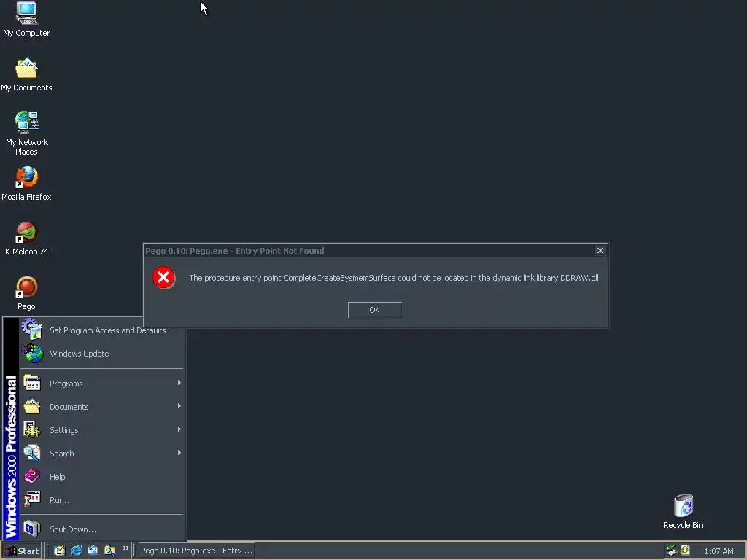Viewport: 747px width, 560px height.
Task: Open the My Computer desktop icon
Action: coord(26,19)
